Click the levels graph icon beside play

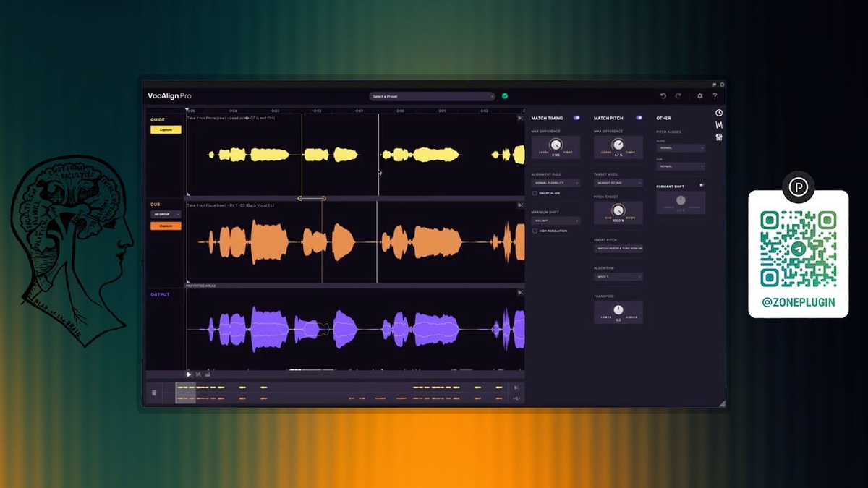pyautogui.click(x=208, y=374)
